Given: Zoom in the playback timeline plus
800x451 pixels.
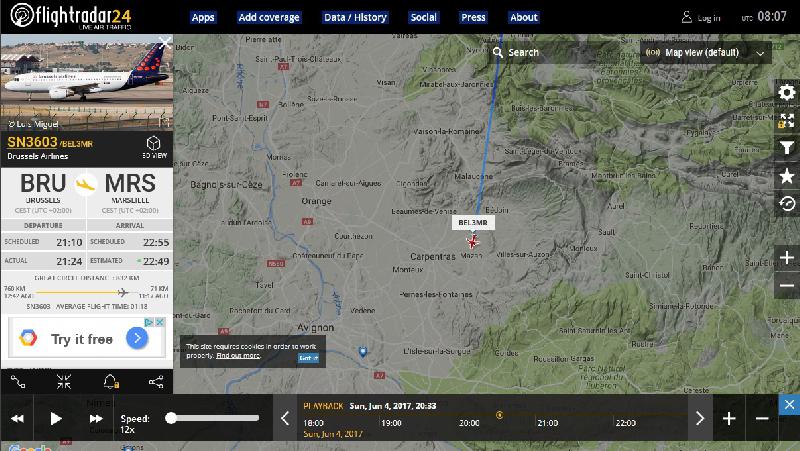Looking at the screenshot, I should point(729,418).
